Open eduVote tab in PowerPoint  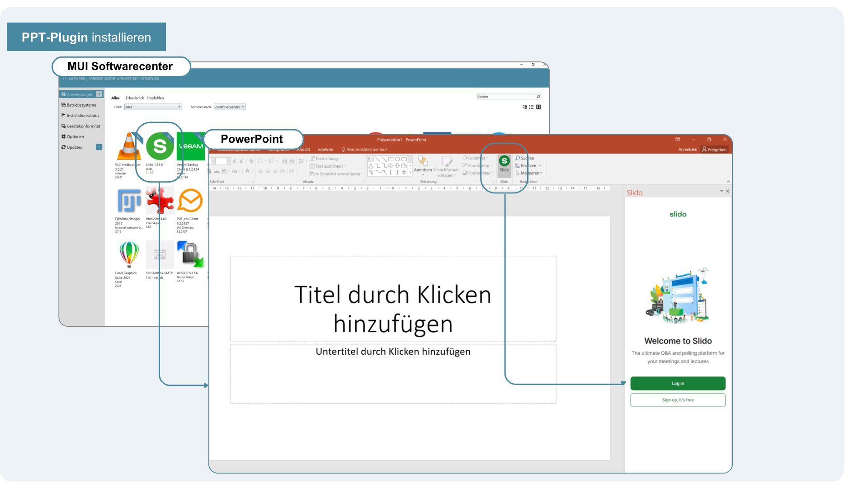[x=325, y=150]
